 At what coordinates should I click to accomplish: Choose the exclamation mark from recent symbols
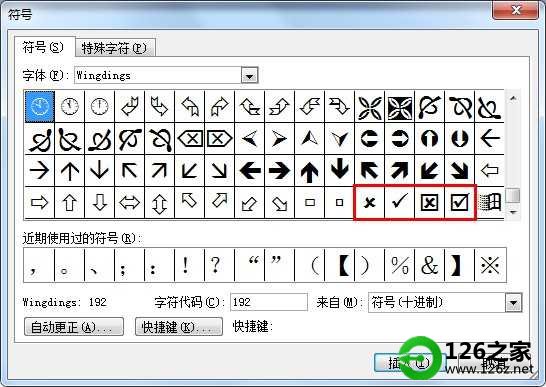190,265
